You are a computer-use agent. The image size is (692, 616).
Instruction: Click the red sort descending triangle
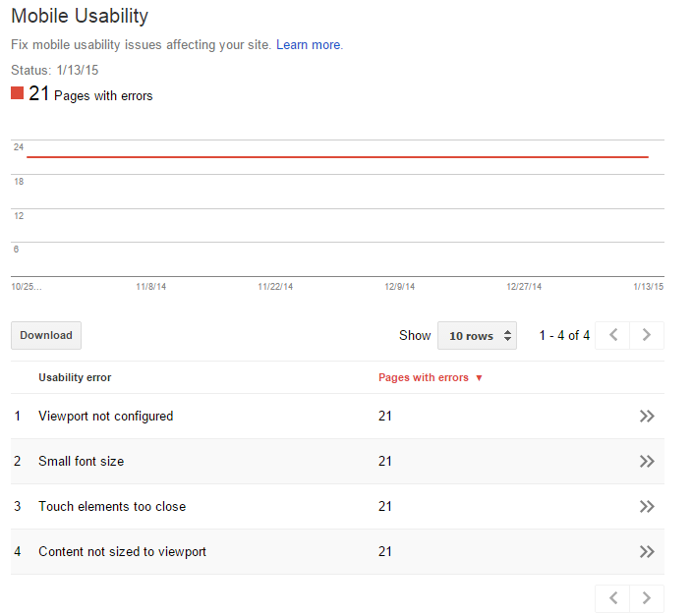(479, 378)
